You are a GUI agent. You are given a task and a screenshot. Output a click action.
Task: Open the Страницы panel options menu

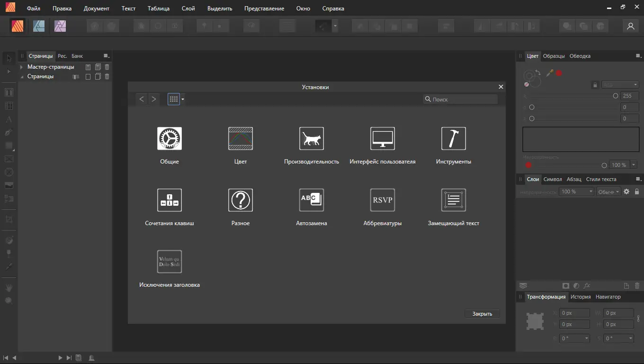(107, 56)
